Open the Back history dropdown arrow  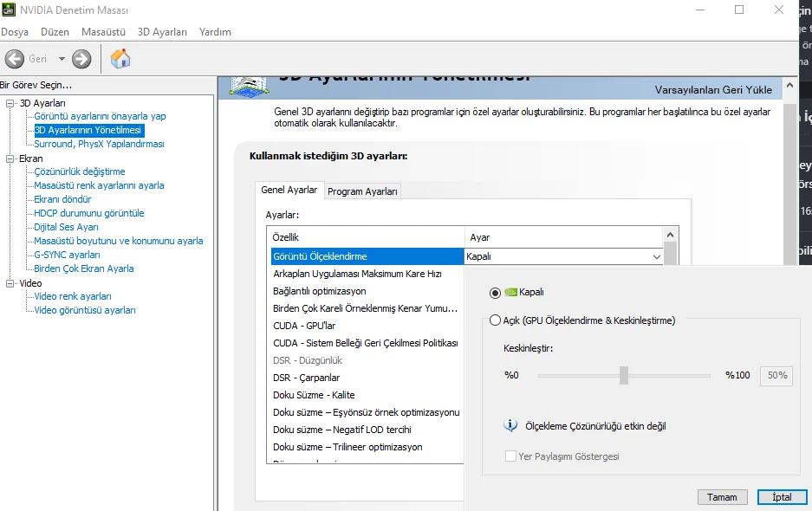[x=62, y=59]
